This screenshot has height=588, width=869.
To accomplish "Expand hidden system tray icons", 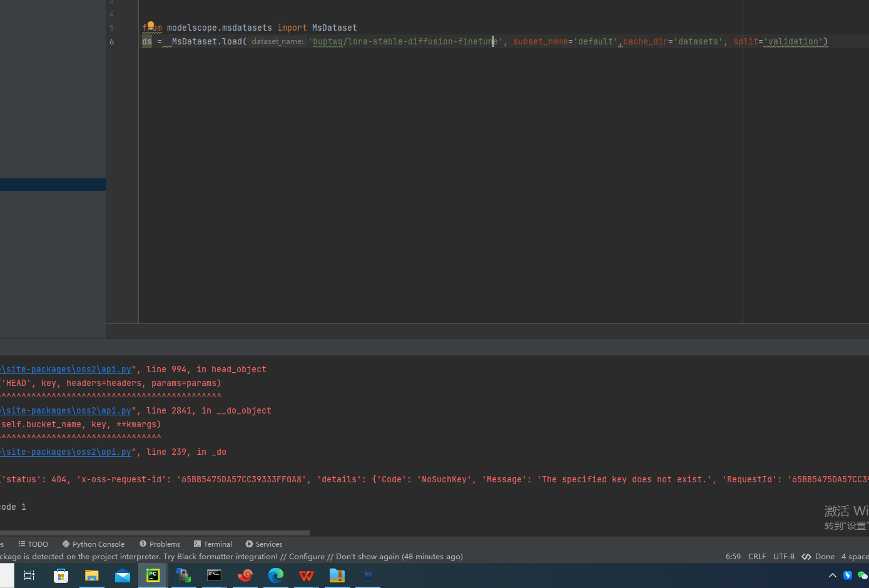I will (833, 575).
